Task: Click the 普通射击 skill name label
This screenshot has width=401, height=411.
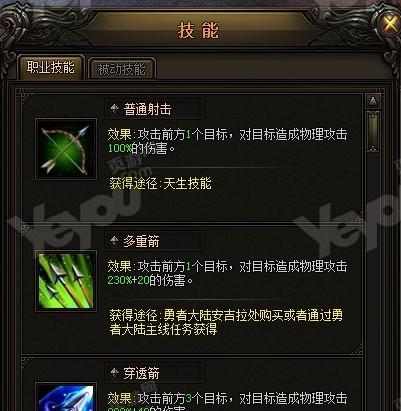Action: pos(147,109)
